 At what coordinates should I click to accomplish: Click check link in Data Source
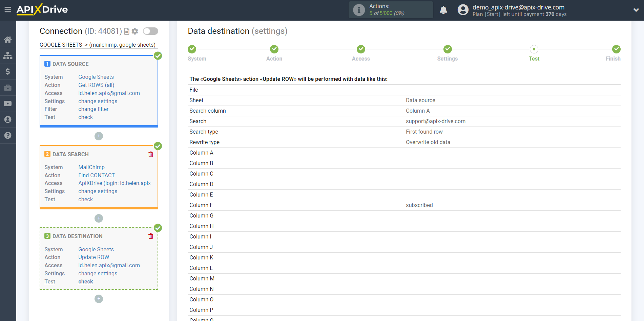click(85, 117)
